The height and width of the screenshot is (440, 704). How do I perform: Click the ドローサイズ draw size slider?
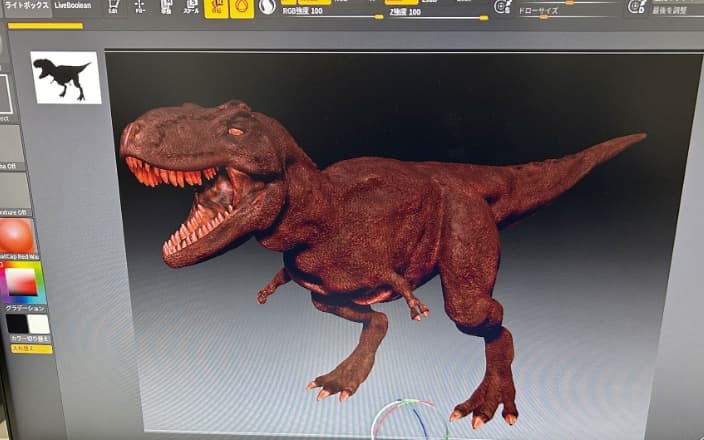[562, 16]
